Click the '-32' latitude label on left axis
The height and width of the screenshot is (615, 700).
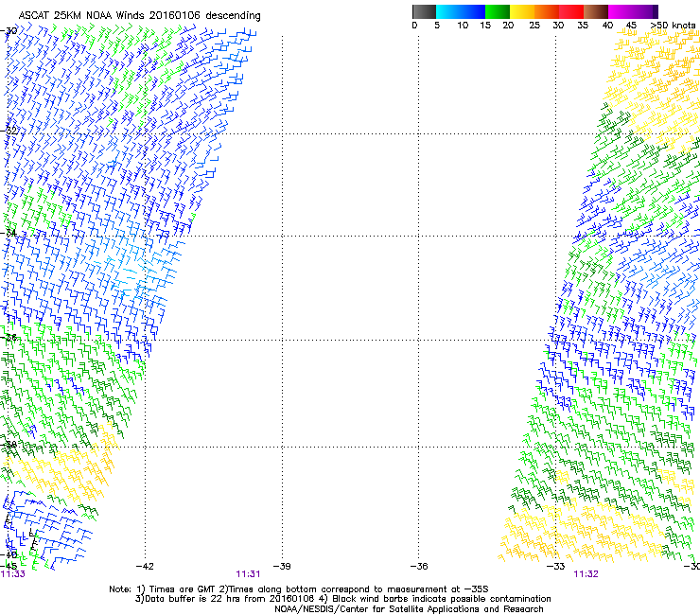(x=9, y=131)
